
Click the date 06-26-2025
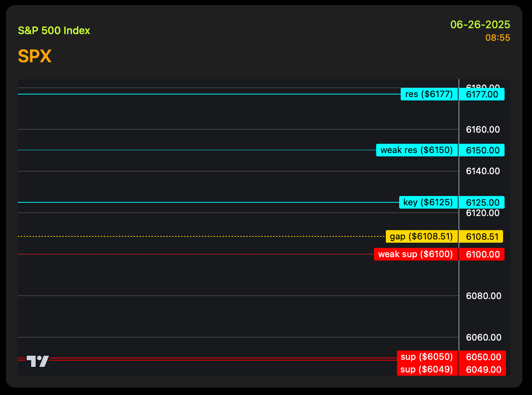click(480, 24)
